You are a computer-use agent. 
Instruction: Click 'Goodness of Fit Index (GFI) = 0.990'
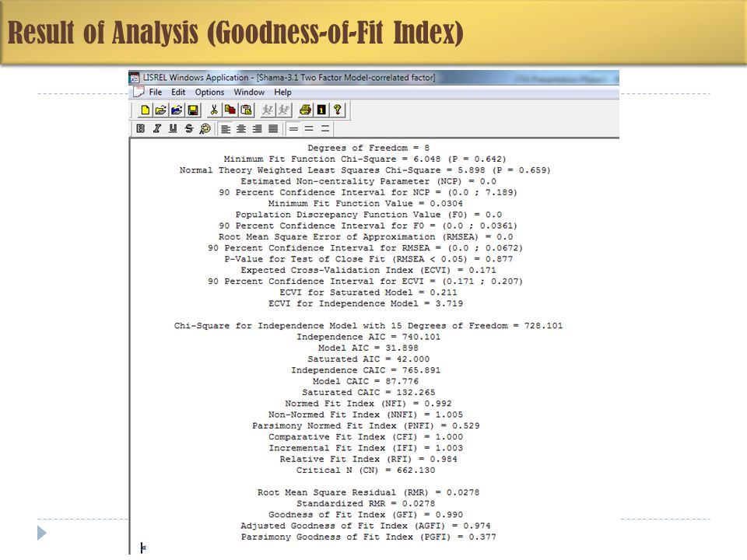366,515
